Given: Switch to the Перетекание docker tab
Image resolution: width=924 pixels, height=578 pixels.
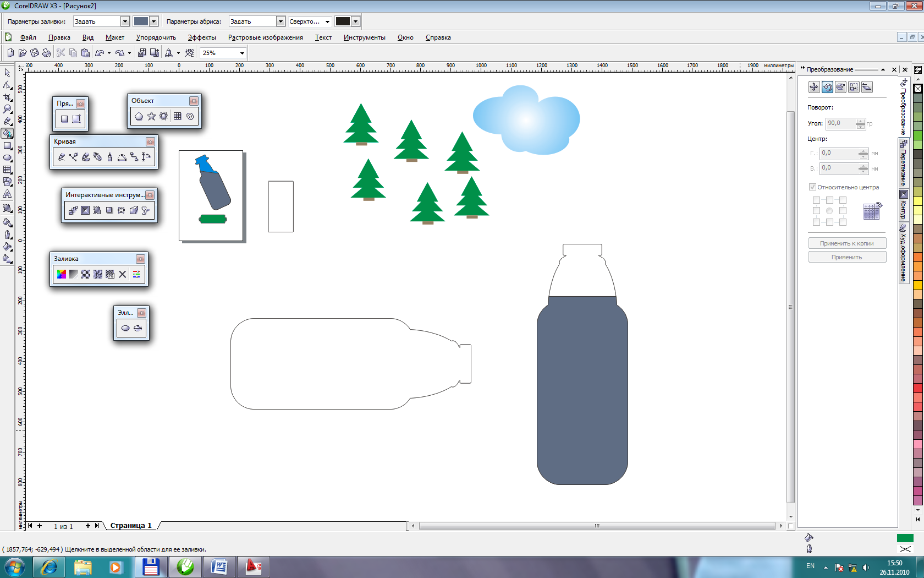Looking at the screenshot, I should [x=903, y=163].
